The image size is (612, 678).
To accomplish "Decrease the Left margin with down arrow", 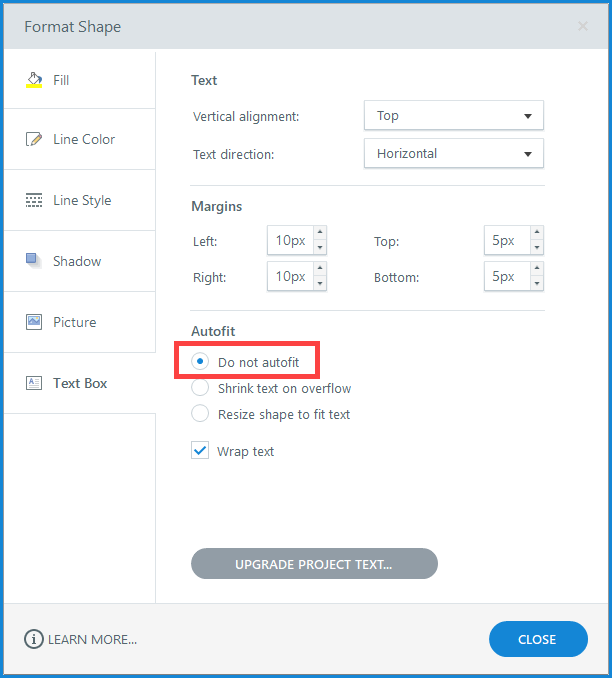I will (320, 247).
